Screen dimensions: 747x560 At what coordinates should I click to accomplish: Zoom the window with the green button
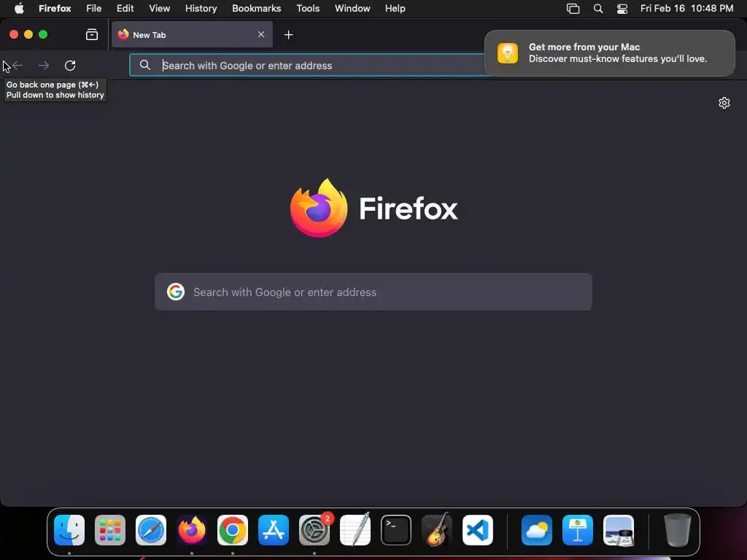click(x=43, y=34)
